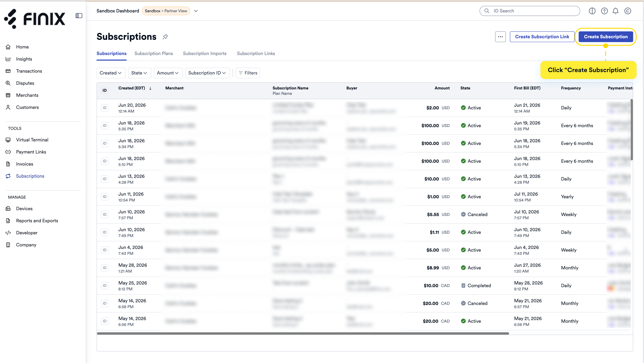The width and height of the screenshot is (644, 364).
Task: Open Virtual Terminal tool
Action: pos(32,140)
